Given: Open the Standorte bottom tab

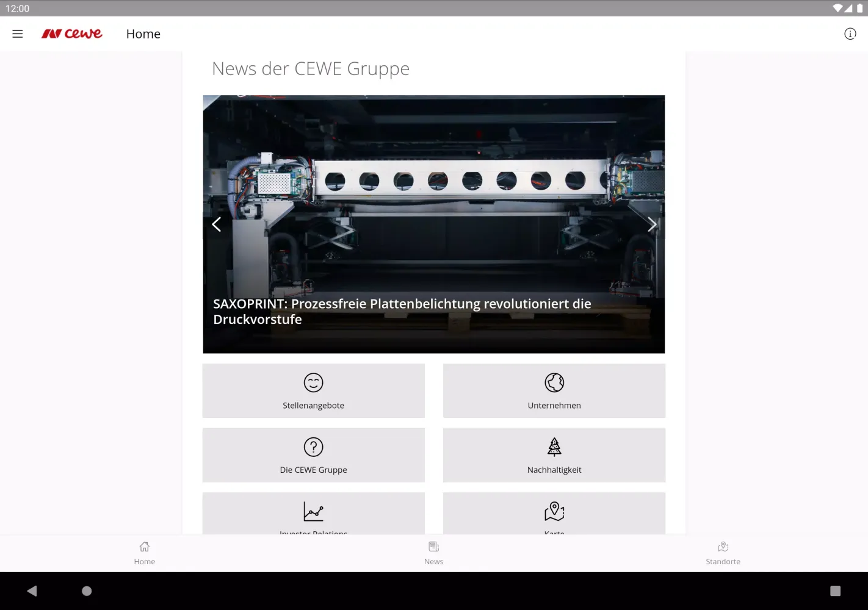Looking at the screenshot, I should coord(723,553).
